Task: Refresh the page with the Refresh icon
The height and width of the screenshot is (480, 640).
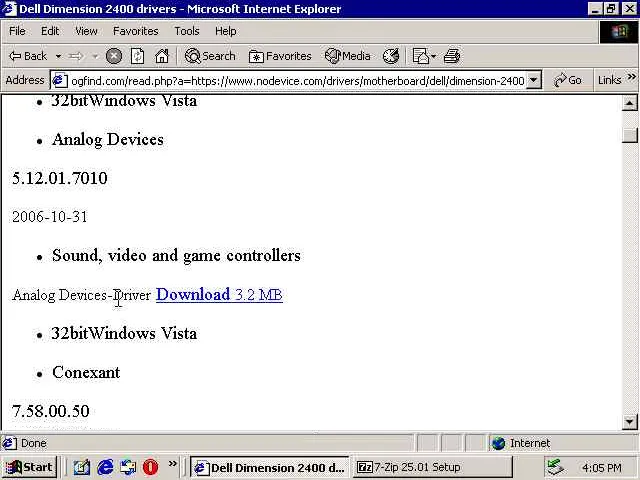Action: [138, 56]
